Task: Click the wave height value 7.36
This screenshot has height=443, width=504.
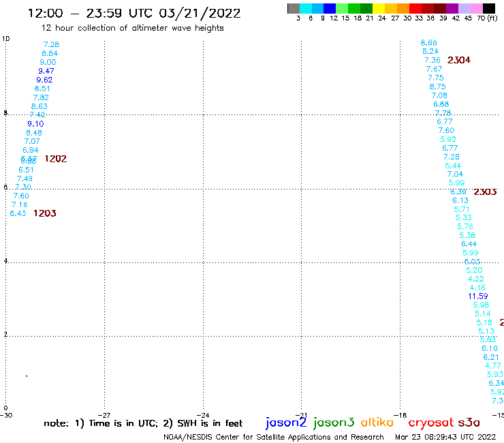Action: (432, 60)
